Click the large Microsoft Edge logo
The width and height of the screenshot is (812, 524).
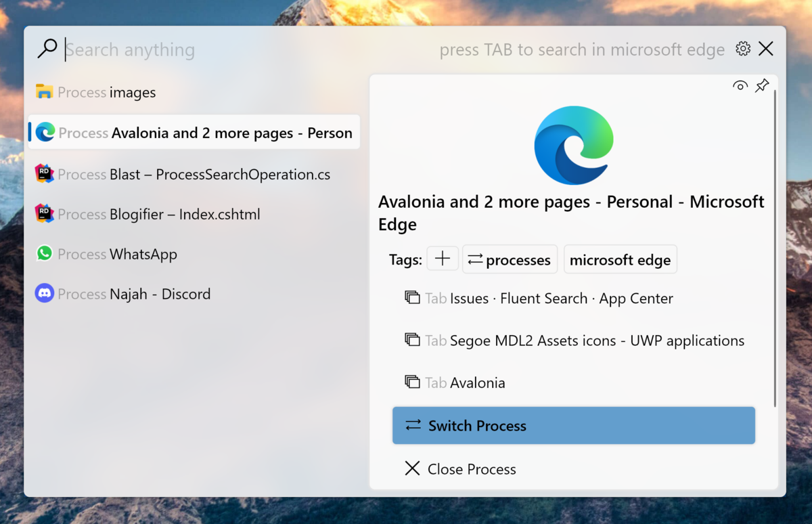[x=574, y=145]
